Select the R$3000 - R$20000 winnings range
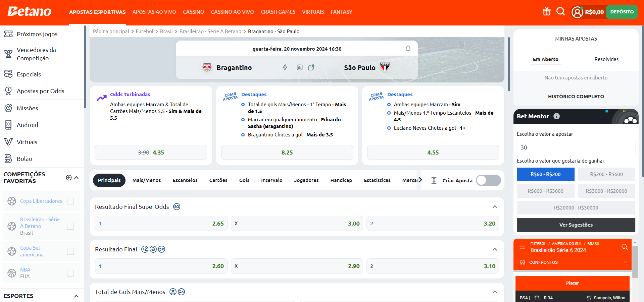The height and width of the screenshot is (302, 644). 606,191
